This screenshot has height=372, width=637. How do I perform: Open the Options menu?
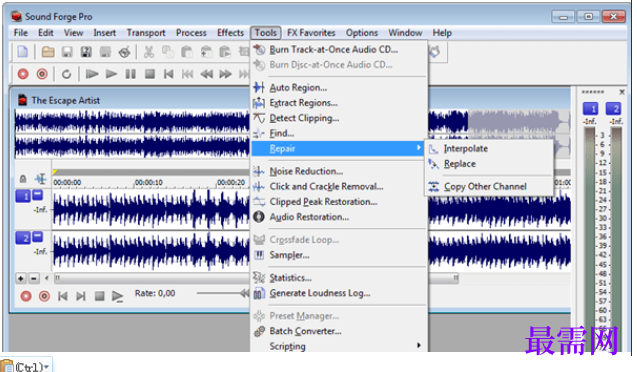362,32
